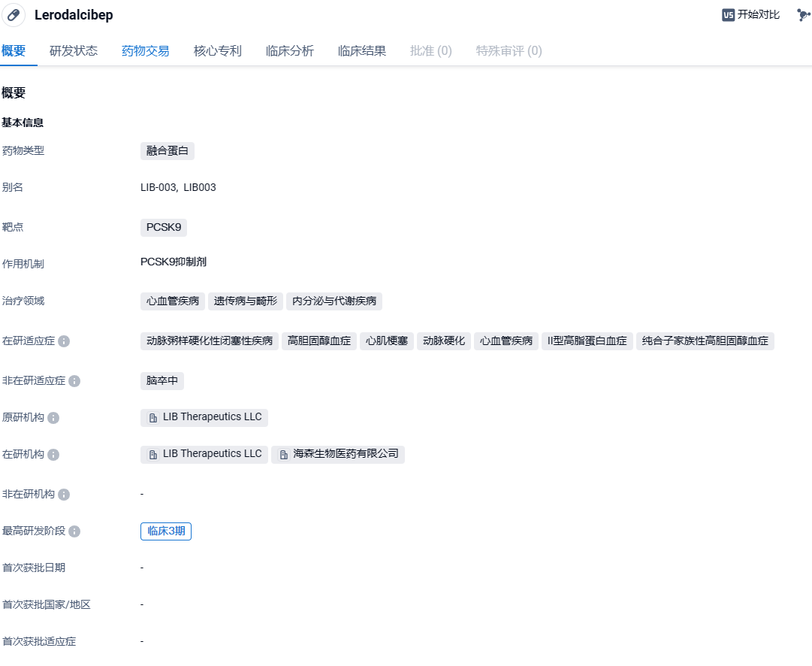Click the alias text LIB-003, LIB003
This screenshot has width=812, height=666.
click(x=178, y=188)
